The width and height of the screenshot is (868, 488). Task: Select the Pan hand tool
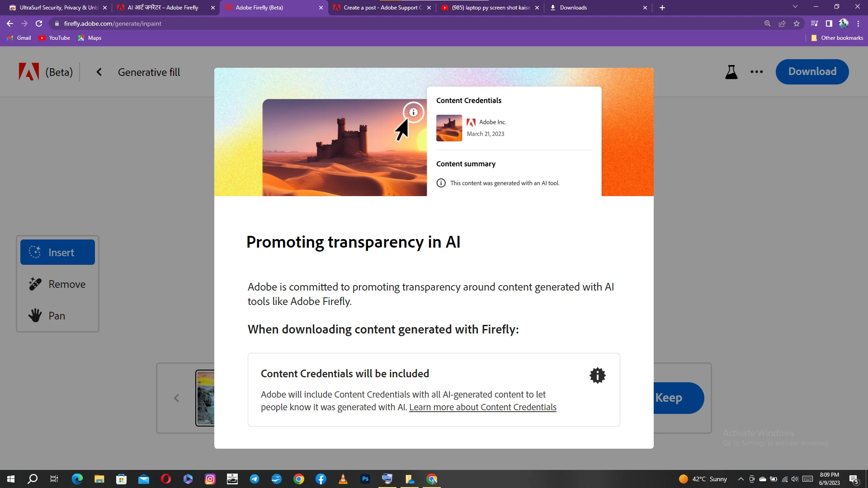pyautogui.click(x=57, y=316)
